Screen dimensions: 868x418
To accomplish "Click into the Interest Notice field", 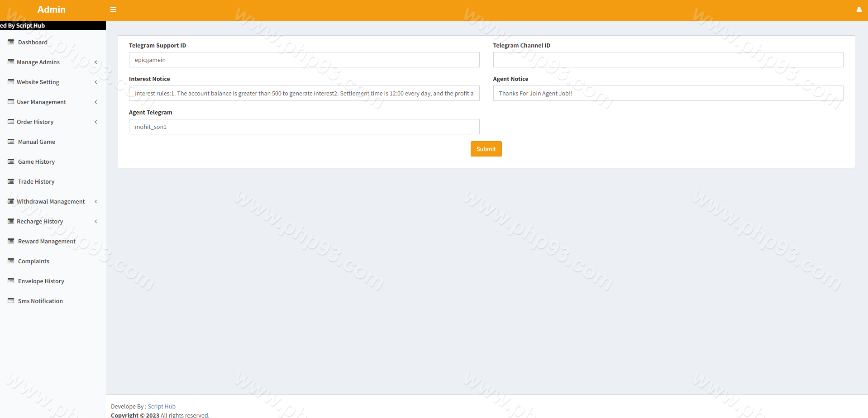I will 304,93.
